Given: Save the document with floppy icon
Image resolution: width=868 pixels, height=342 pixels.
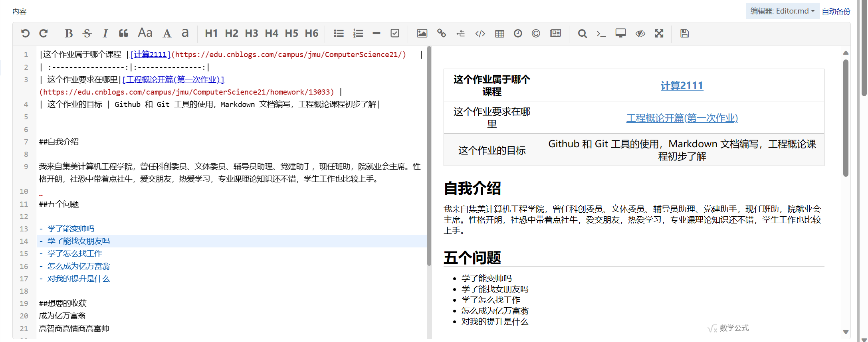Looking at the screenshot, I should click(x=685, y=34).
